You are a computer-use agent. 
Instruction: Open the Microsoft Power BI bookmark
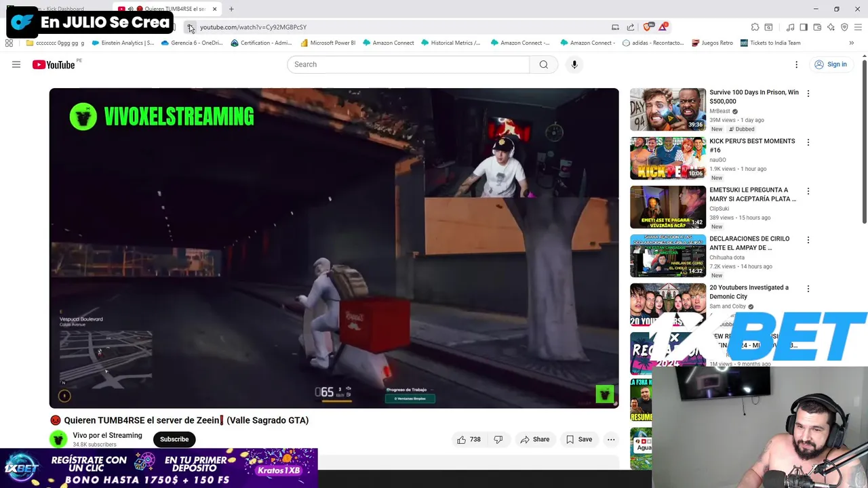[x=328, y=43]
